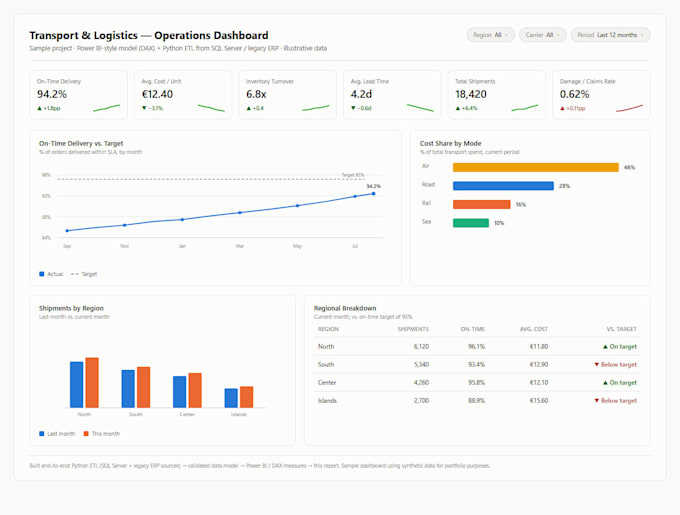This screenshot has height=515, width=680.
Task: Click the +1.8pp up-arrow indicator
Action: point(49,108)
